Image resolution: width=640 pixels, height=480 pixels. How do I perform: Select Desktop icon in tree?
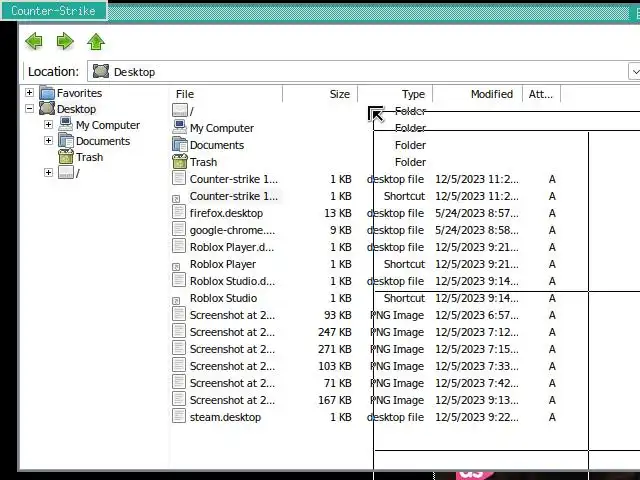tap(47, 109)
